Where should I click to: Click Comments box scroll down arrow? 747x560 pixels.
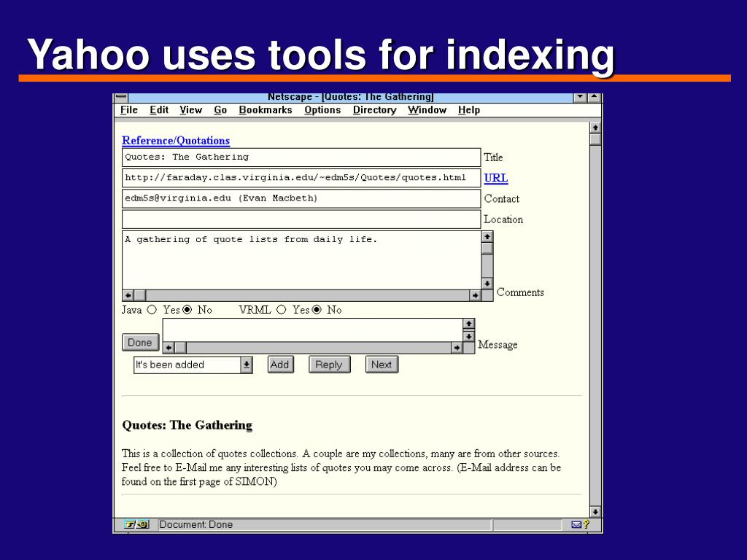pyautogui.click(x=487, y=284)
